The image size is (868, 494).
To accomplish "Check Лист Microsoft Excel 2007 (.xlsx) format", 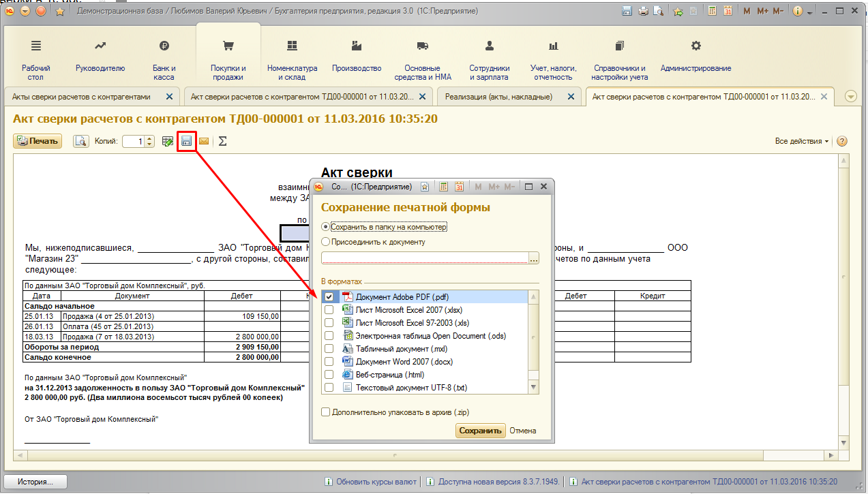I will (x=329, y=309).
